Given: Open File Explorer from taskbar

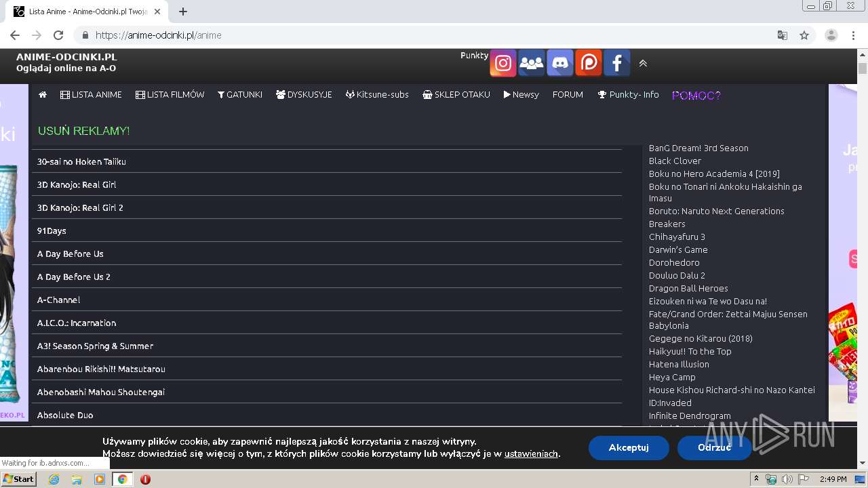Looking at the screenshot, I should coord(77,479).
